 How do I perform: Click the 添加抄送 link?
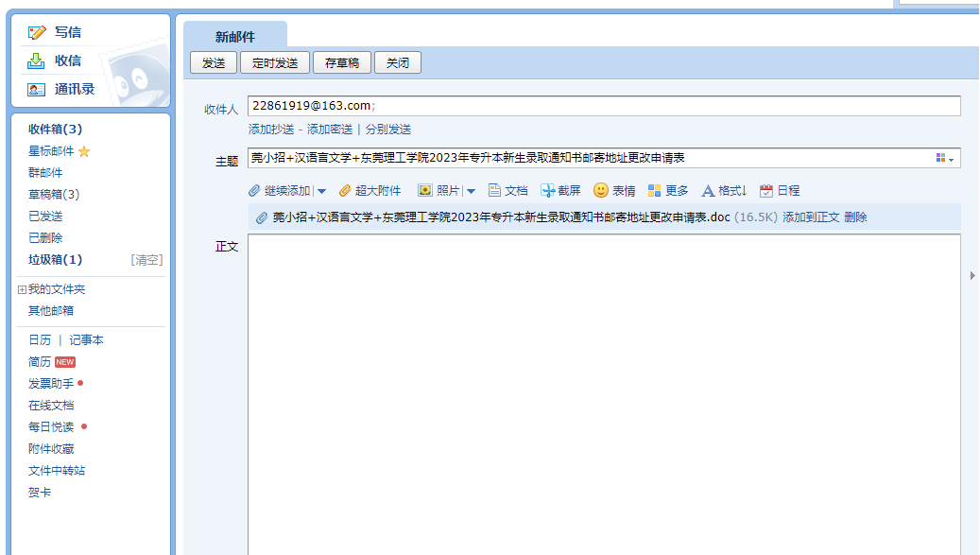click(271, 130)
